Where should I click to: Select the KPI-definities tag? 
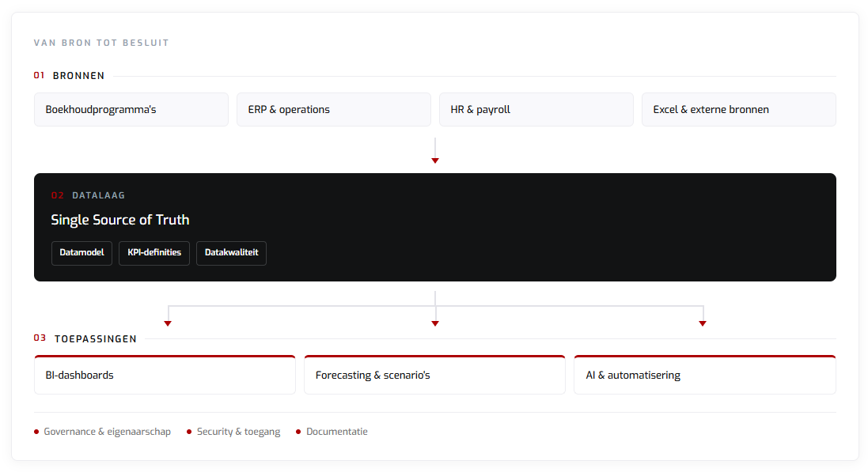154,253
